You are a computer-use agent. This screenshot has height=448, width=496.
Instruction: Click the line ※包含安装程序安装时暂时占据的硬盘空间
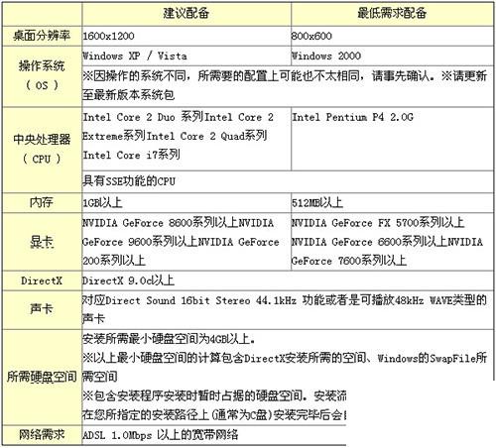(214, 395)
